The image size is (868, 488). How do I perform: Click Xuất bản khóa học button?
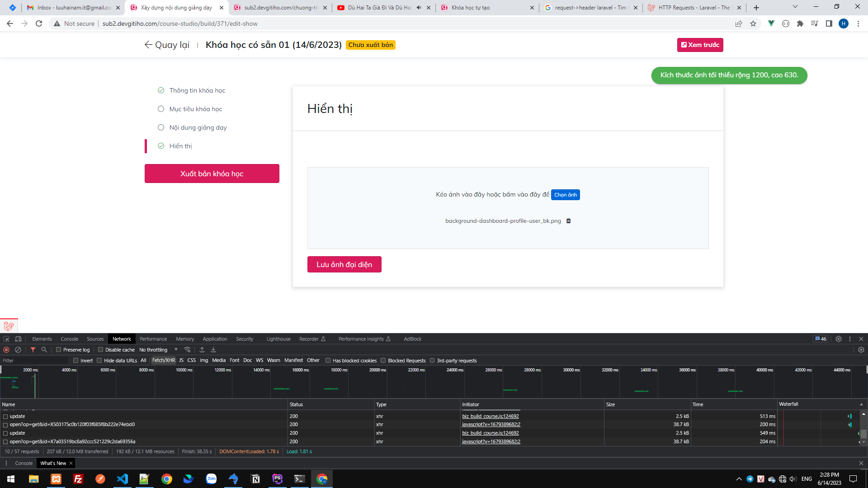tap(212, 174)
